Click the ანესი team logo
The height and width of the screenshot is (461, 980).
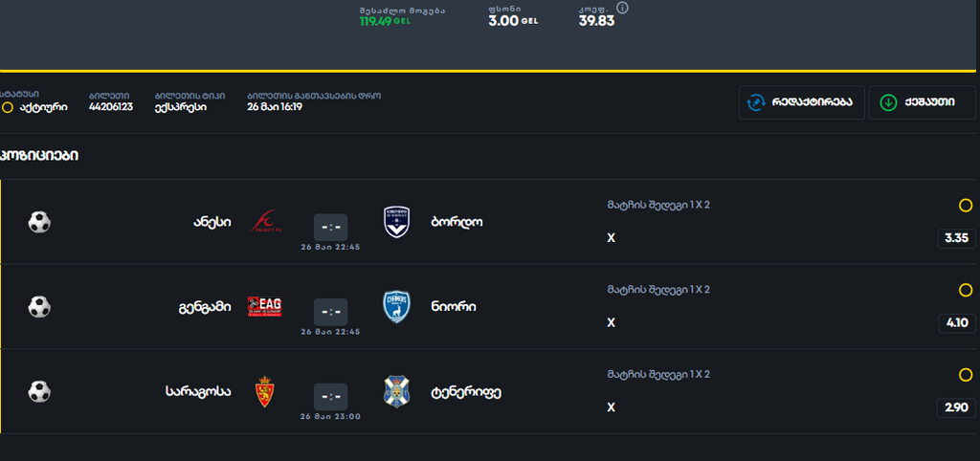[x=266, y=222]
